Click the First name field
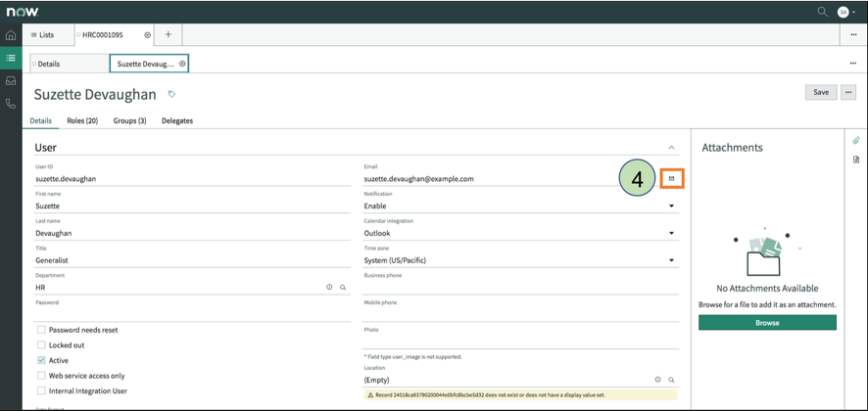This screenshot has width=868, height=411. click(192, 205)
